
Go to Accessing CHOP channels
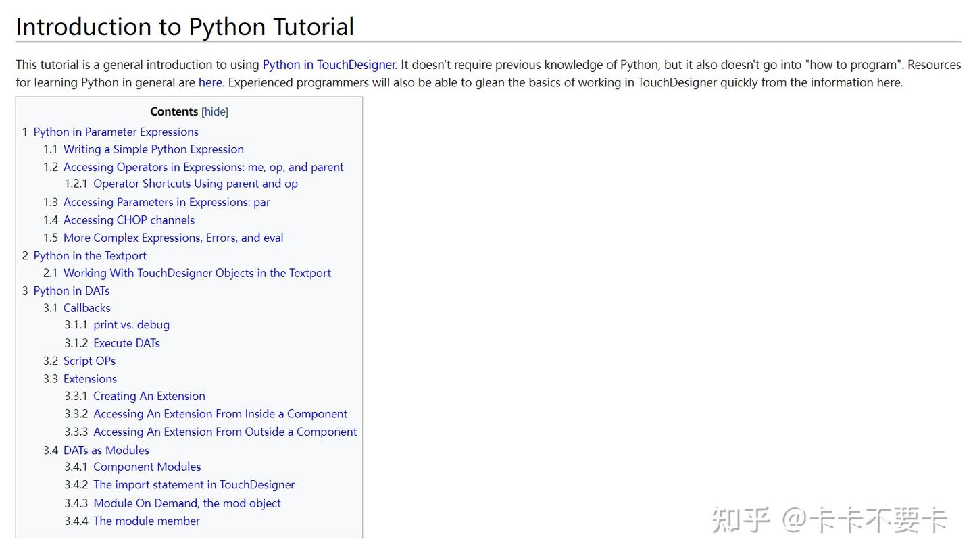coord(128,220)
